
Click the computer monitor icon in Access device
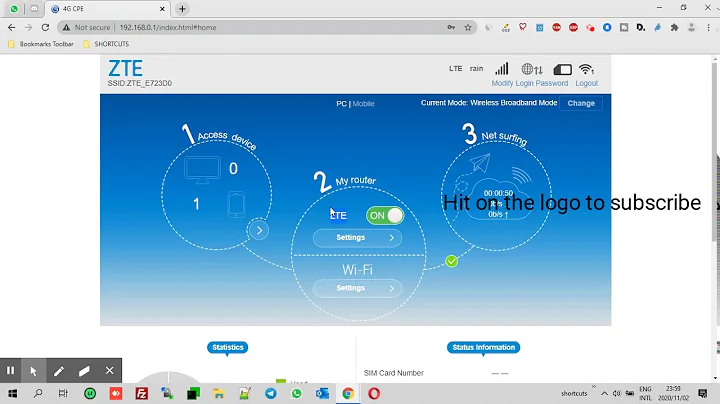[x=202, y=169]
